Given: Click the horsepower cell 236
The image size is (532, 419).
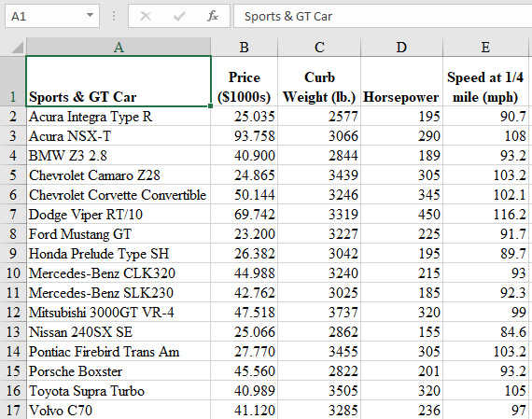Looking at the screenshot, I should [401, 410].
